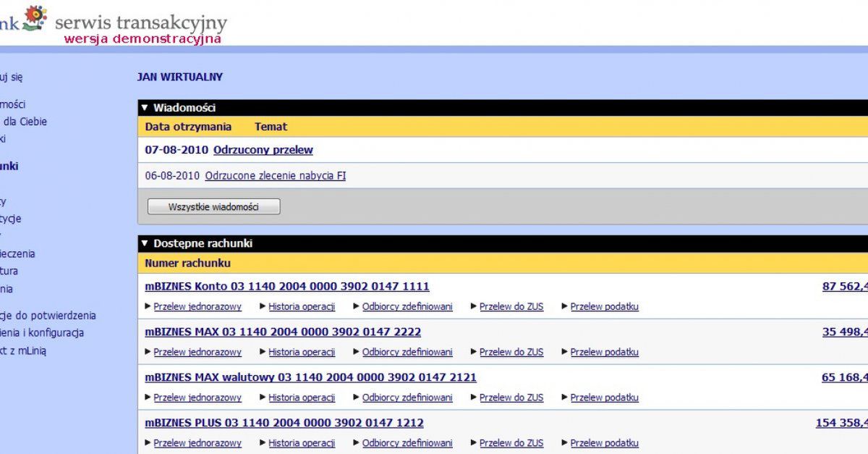868x454 pixels.
Task: Select Przelew do ZUS for mBIZNES MAX walutowy
Action: click(x=511, y=398)
